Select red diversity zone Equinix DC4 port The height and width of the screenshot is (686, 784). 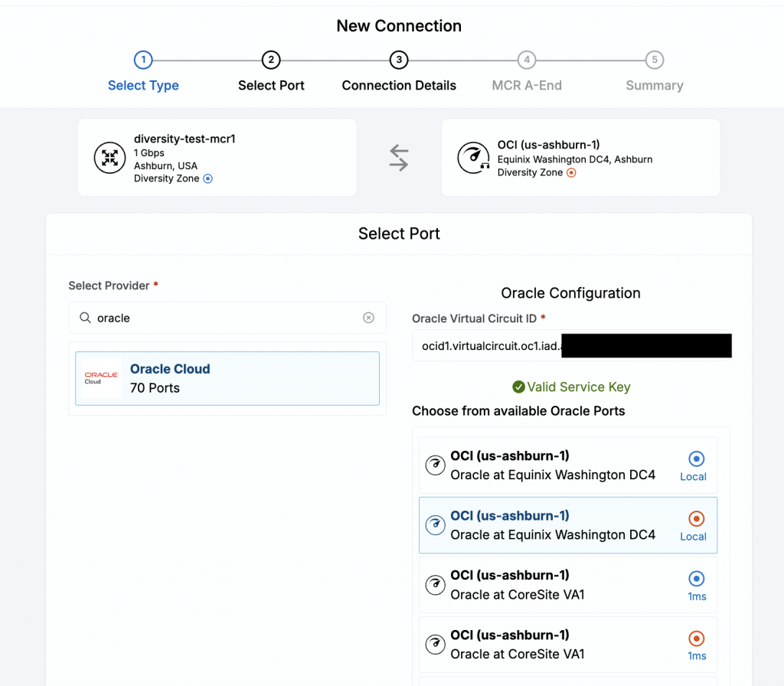point(568,525)
